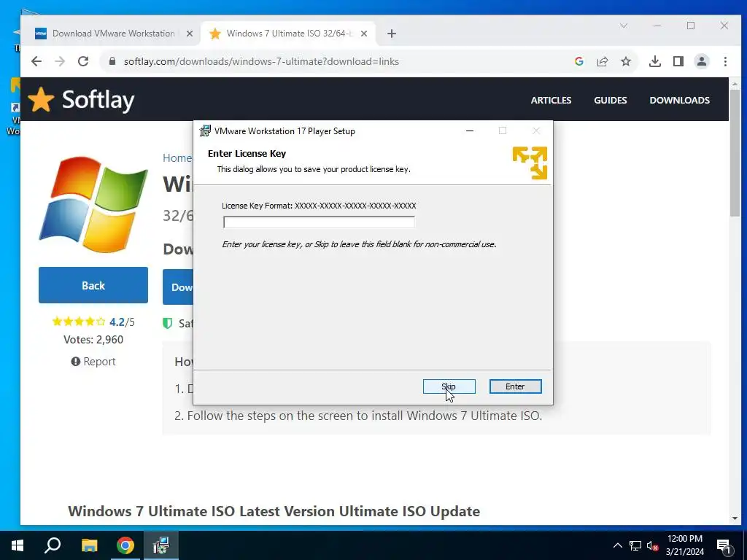Share this page via share icon
This screenshot has width=747, height=560.
pyautogui.click(x=603, y=61)
